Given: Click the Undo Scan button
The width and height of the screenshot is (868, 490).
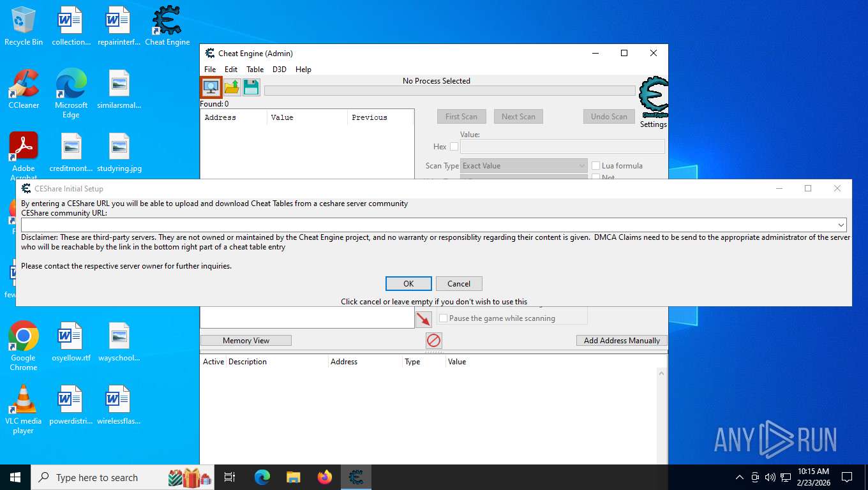Looking at the screenshot, I should tap(609, 117).
